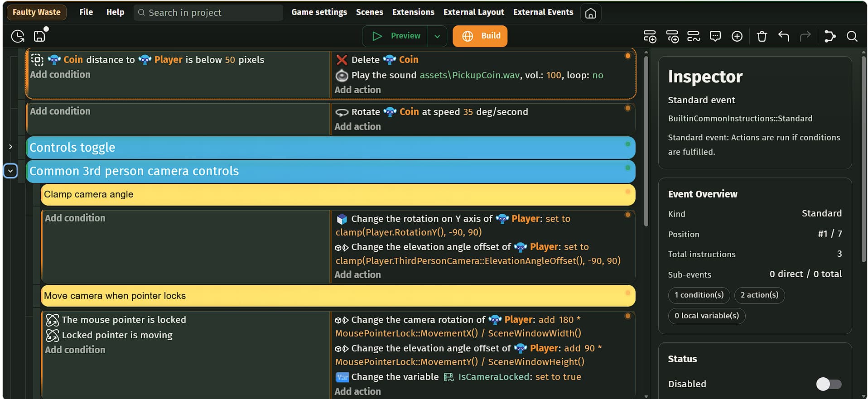This screenshot has height=399, width=868.
Task: Collapse the Common 3rd person camera controls group
Action: [10, 171]
